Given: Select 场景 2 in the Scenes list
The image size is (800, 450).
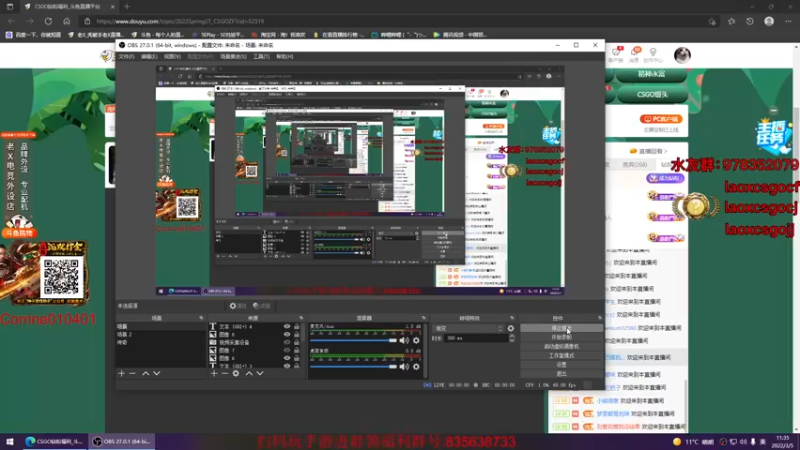Looking at the screenshot, I should point(161,335).
